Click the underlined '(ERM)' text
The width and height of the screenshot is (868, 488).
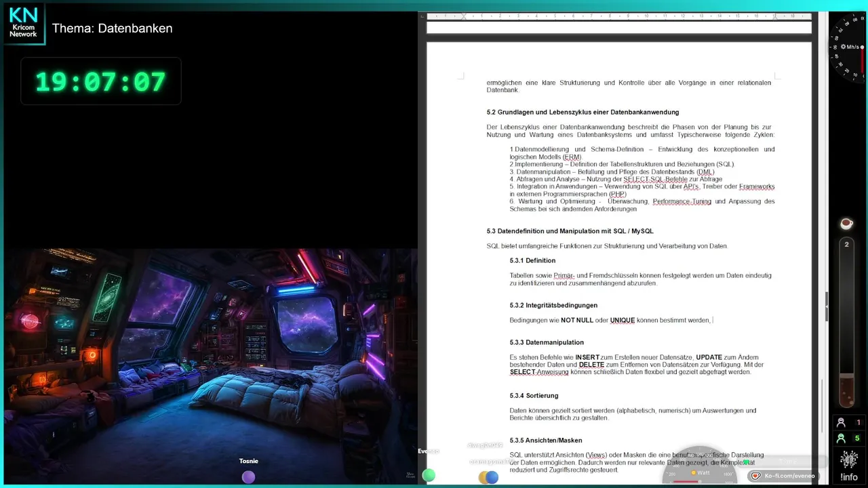(x=572, y=157)
